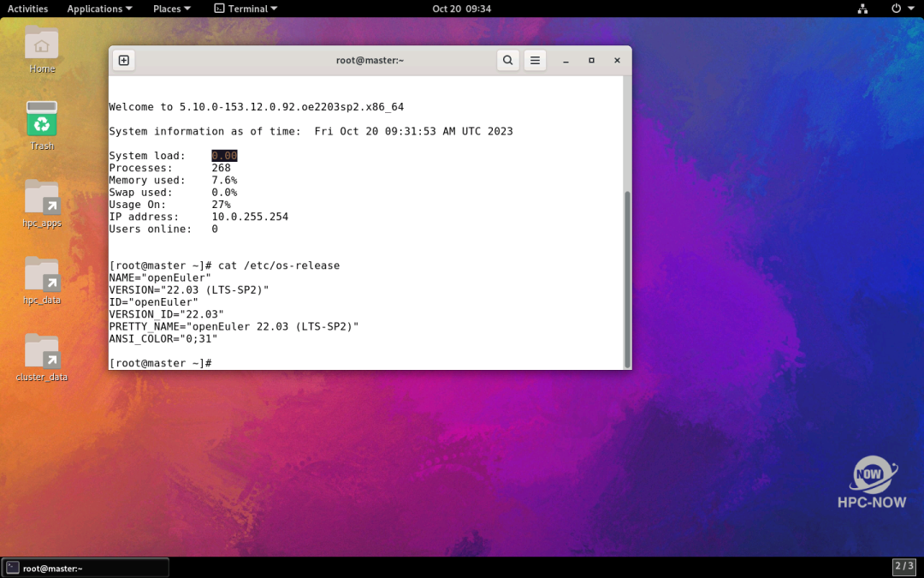Click the Oct 20 09:34 clock
924x578 pixels.
[461, 9]
